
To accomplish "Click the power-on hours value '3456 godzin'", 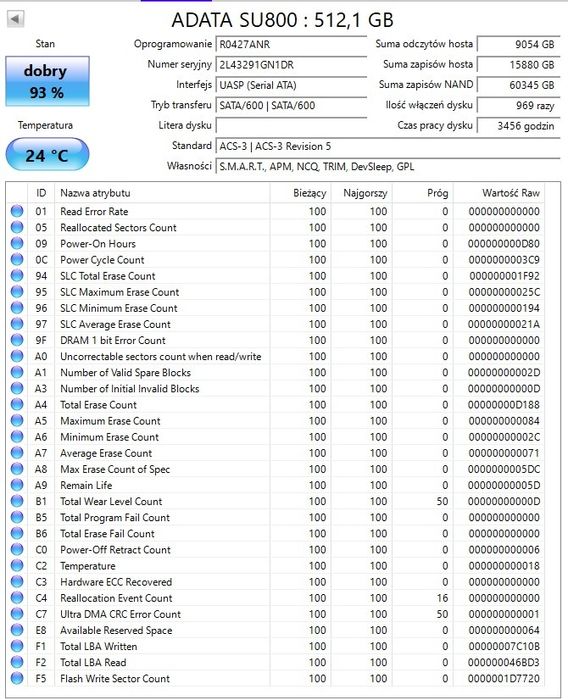I will click(x=518, y=126).
